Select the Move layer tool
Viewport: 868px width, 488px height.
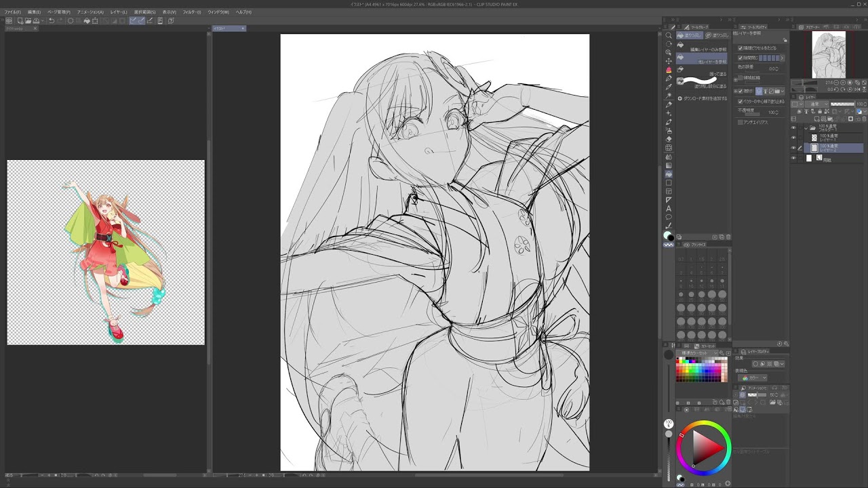coord(669,61)
